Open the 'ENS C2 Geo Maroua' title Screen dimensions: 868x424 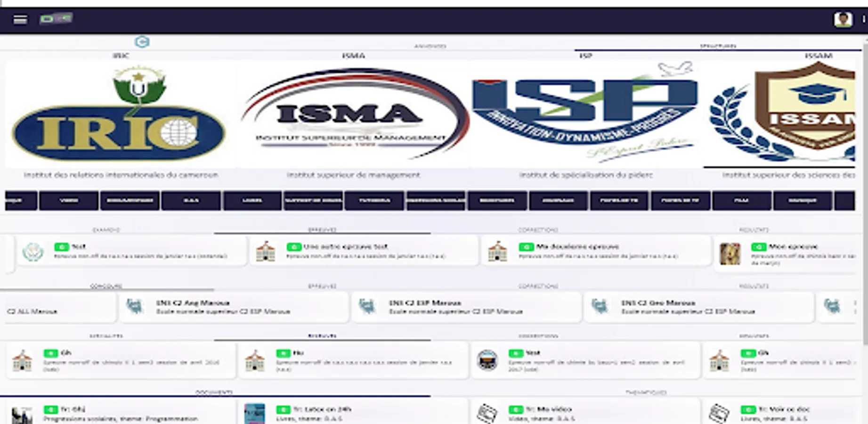click(658, 302)
